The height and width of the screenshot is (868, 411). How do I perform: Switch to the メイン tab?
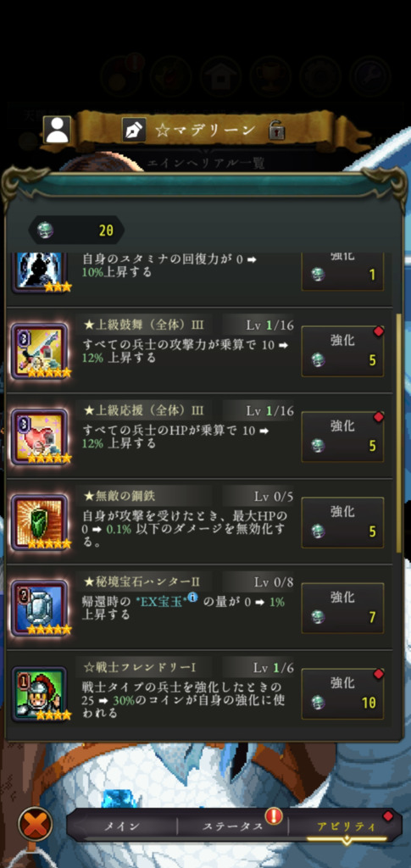[122, 826]
